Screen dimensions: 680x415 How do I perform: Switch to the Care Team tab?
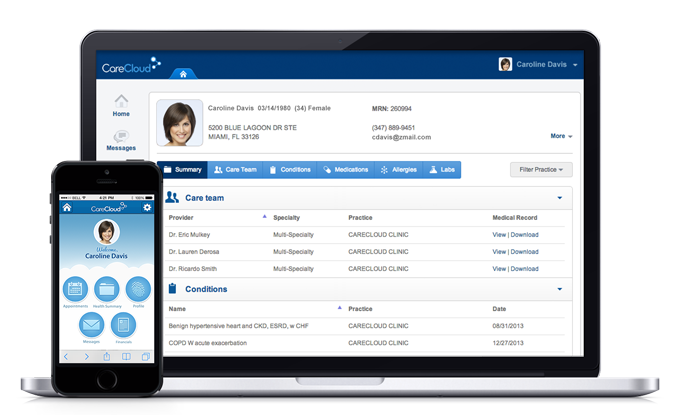point(235,170)
